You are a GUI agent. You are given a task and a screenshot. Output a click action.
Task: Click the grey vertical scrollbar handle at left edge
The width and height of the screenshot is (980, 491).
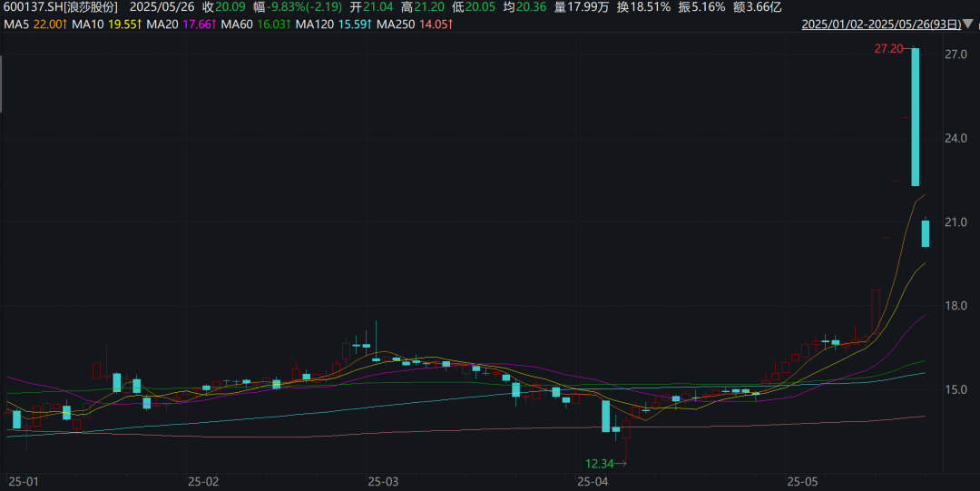coord(1,84)
